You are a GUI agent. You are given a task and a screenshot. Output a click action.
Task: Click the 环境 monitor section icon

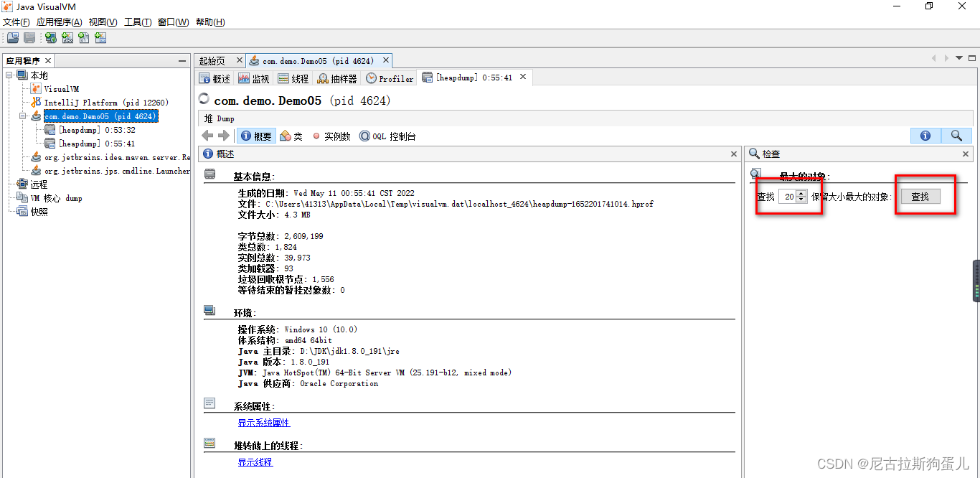pyautogui.click(x=209, y=311)
